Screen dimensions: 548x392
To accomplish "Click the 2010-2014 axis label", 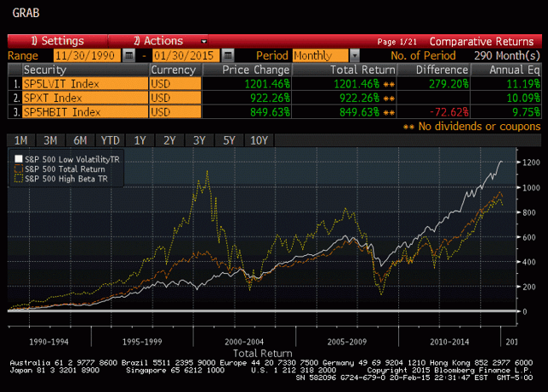I will 450,342.
